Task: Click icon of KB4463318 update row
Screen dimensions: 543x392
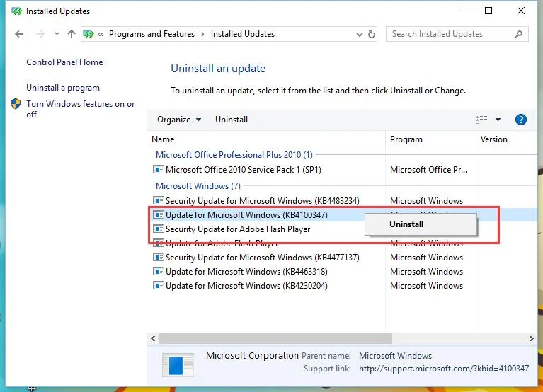Action: point(159,272)
